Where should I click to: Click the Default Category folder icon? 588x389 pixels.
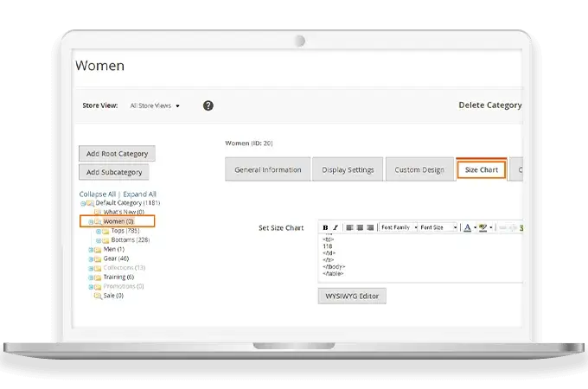coord(90,203)
